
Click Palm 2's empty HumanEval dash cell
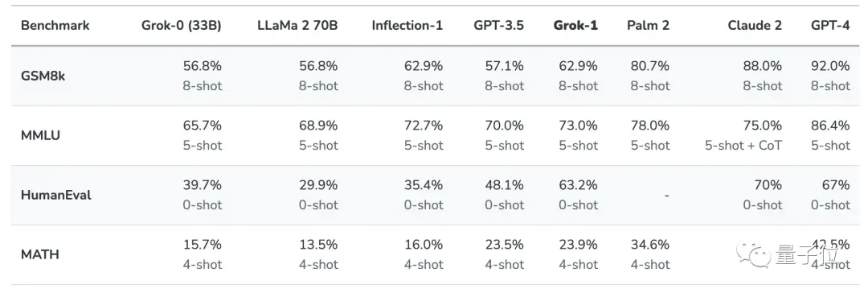668,196
